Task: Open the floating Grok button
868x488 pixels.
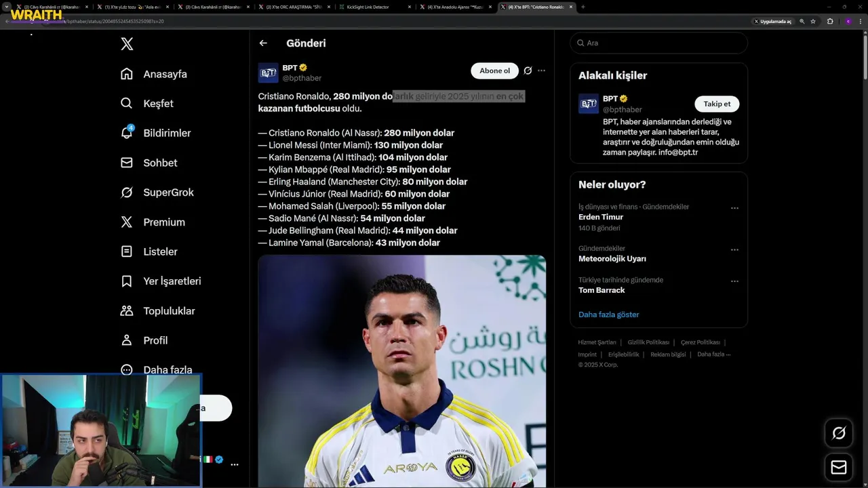Action: 839,433
